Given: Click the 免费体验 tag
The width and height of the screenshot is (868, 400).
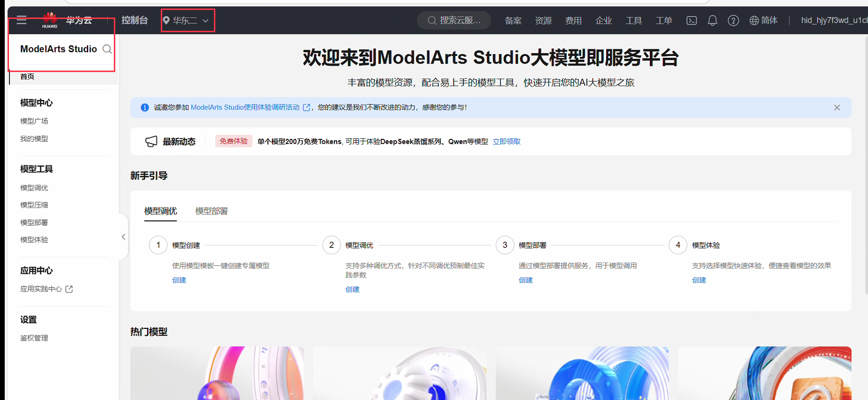Looking at the screenshot, I should coord(234,141).
